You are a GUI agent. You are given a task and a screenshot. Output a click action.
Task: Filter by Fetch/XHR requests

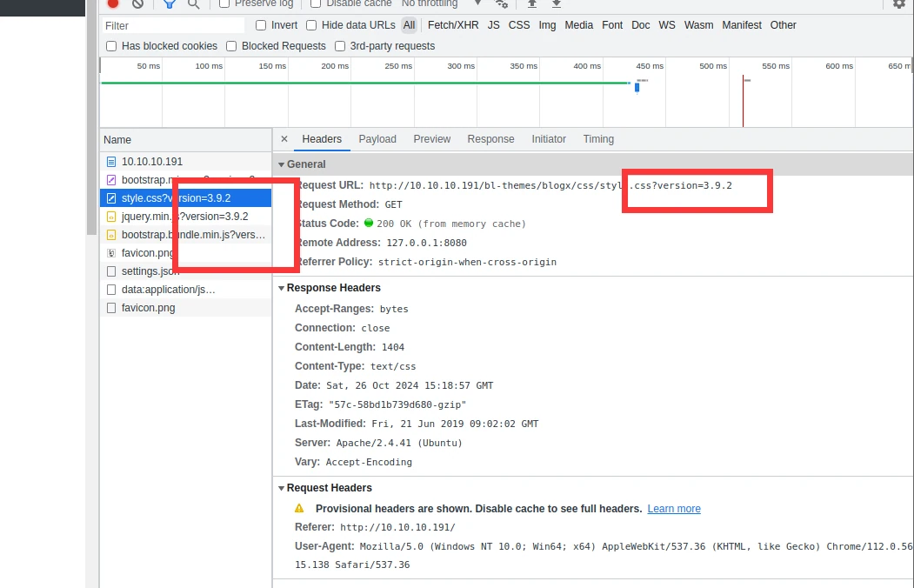(453, 25)
